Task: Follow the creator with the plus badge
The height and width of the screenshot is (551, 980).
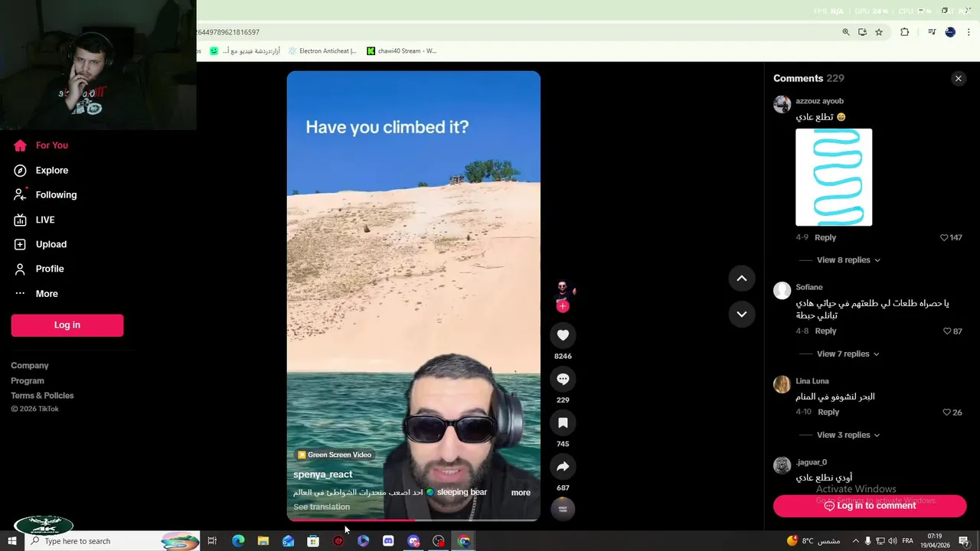Action: coord(563,306)
